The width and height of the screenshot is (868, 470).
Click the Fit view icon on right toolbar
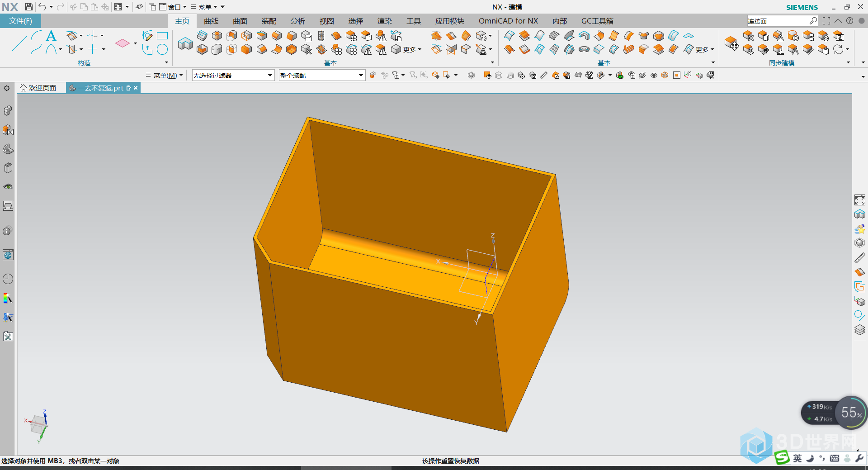(x=860, y=200)
